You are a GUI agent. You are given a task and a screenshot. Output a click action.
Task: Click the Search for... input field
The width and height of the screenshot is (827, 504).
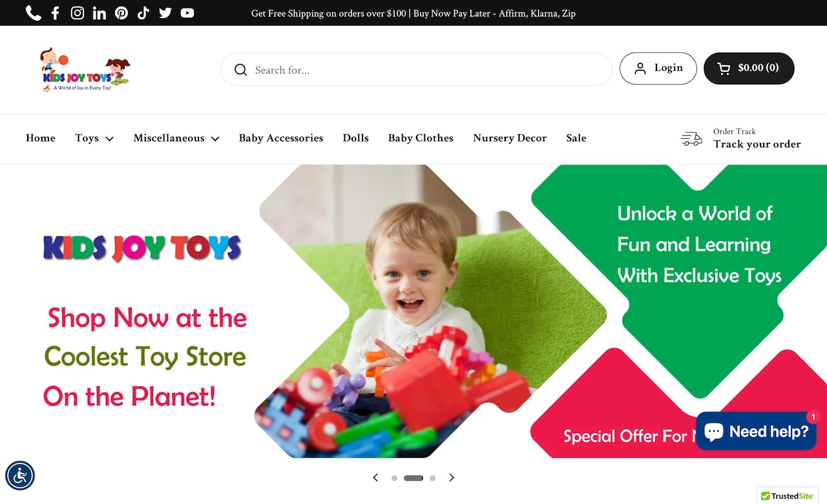point(416,70)
